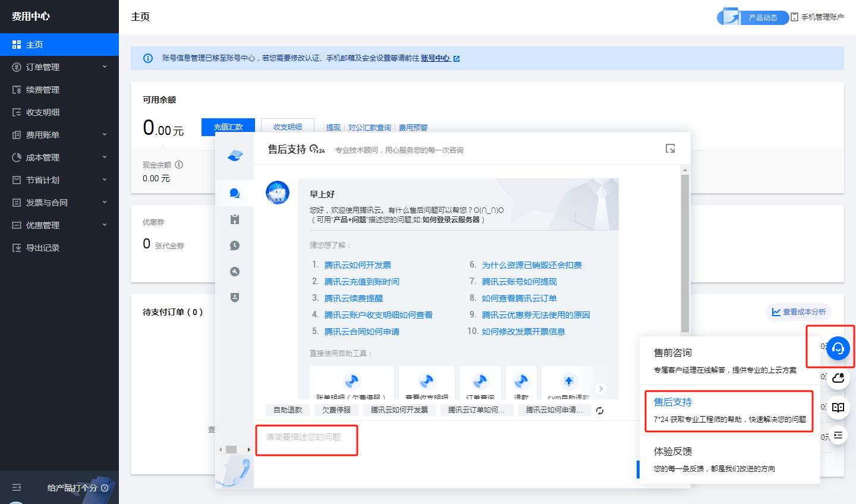Open the 账单明细 self-service tool card

pyautogui.click(x=351, y=383)
